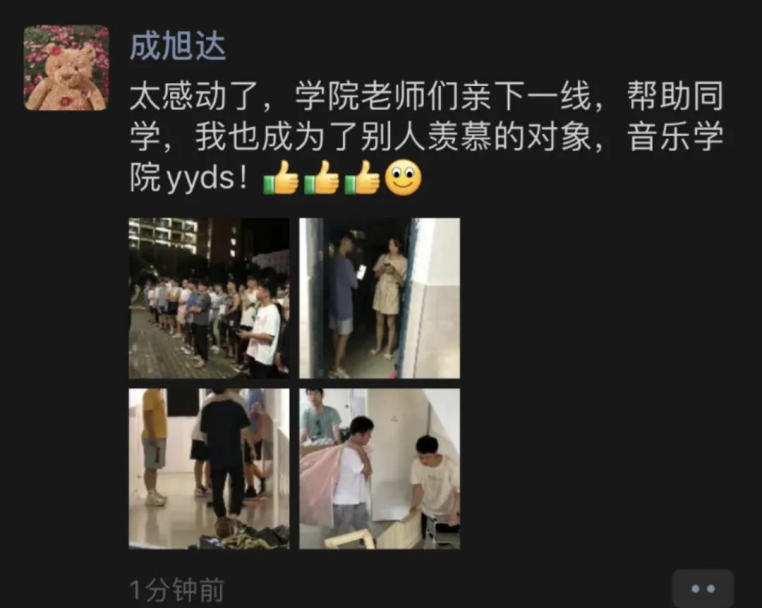Click the boy in white t-shirt holding phone
Image resolution: width=762 pixels, height=609 pixels.
(262, 330)
